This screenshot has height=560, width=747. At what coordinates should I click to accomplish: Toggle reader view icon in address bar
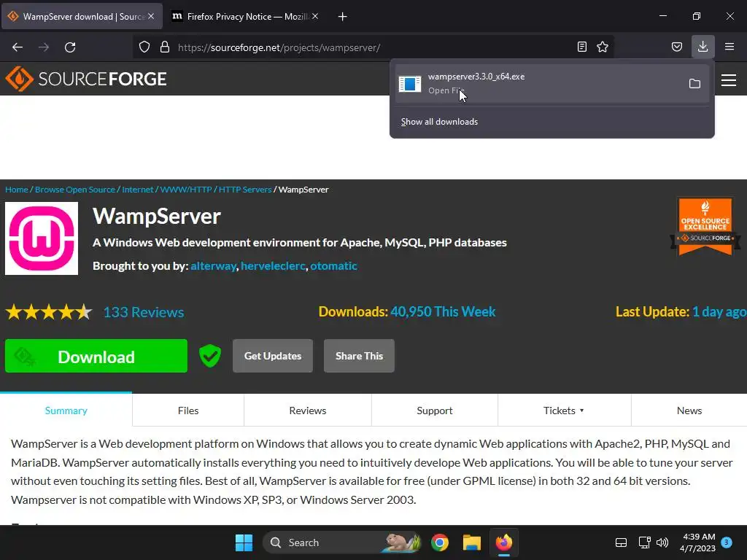(x=581, y=47)
